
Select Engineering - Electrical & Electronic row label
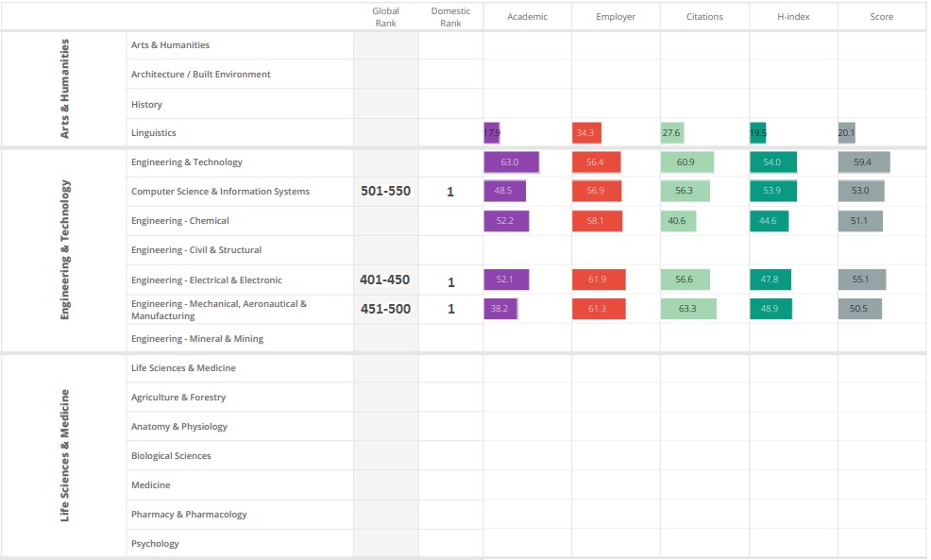tap(206, 280)
